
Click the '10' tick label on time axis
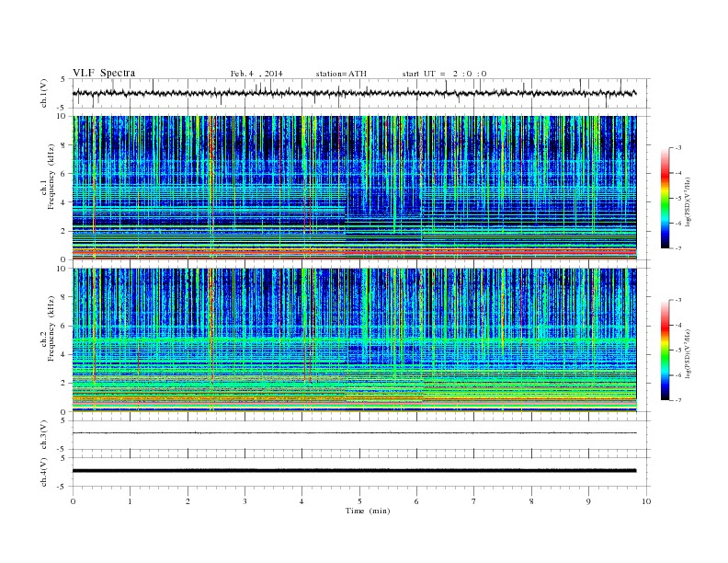click(x=646, y=501)
